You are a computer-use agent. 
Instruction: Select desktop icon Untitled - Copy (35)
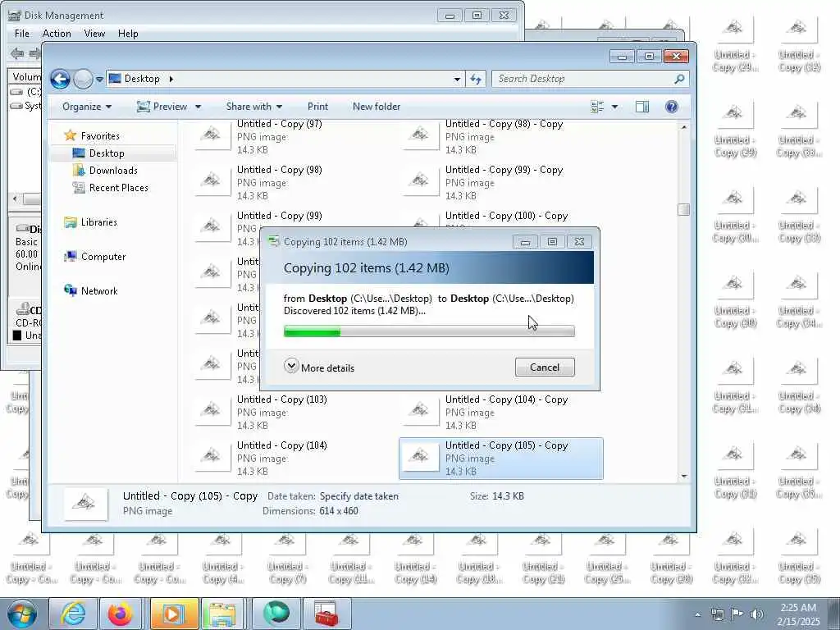tap(799, 557)
